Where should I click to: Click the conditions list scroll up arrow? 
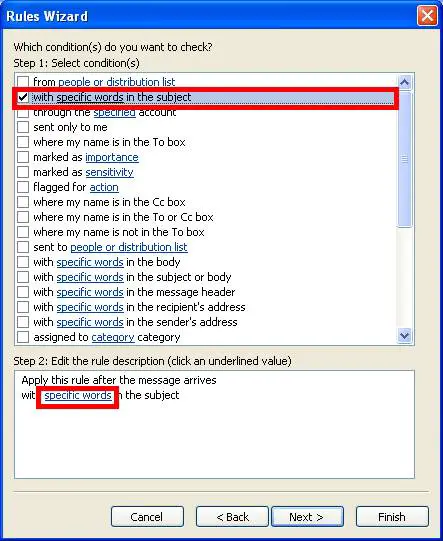click(404, 82)
